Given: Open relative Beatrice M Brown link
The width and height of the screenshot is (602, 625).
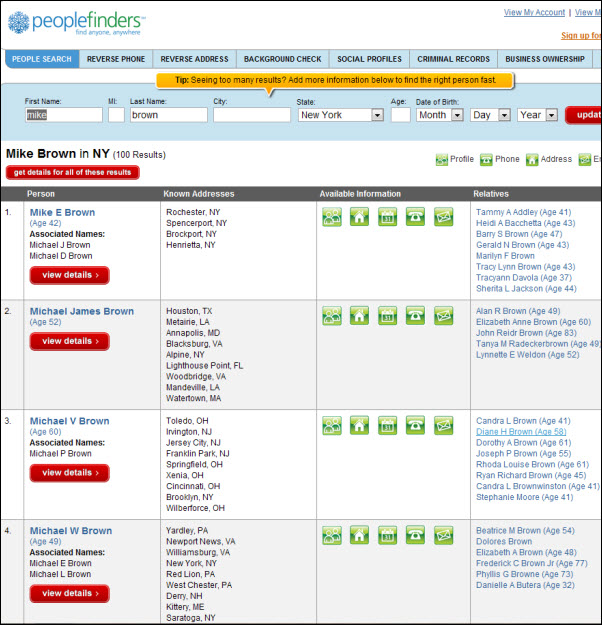Looking at the screenshot, I should (x=525, y=531).
